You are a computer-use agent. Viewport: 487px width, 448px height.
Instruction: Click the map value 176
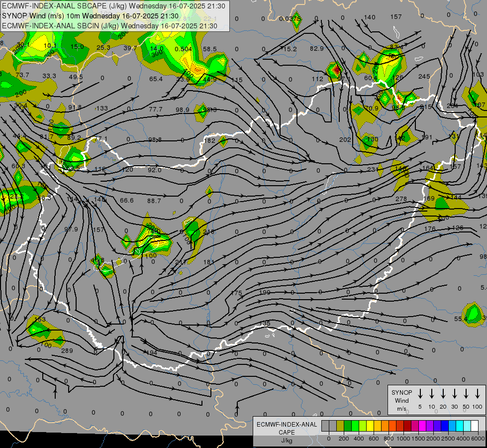pyautogui.click(x=430, y=229)
